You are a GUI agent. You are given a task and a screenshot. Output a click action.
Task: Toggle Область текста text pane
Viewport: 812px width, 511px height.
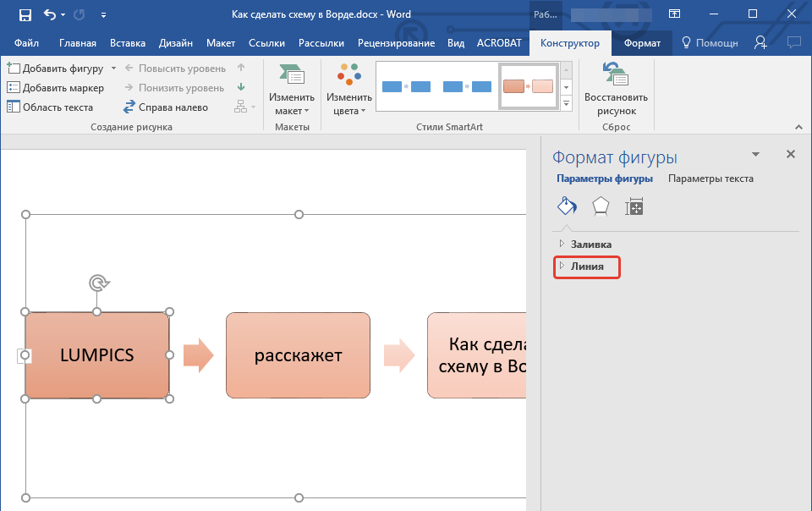(50, 107)
